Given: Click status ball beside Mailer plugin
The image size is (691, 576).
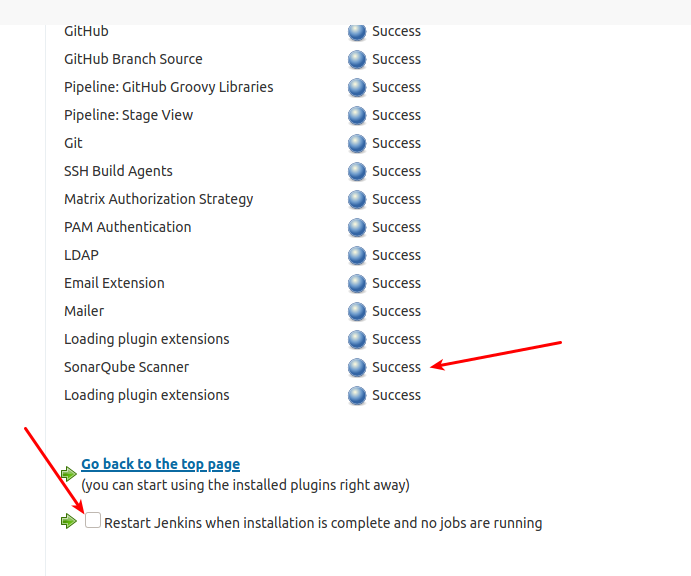Looking at the screenshot, I should 357,311.
